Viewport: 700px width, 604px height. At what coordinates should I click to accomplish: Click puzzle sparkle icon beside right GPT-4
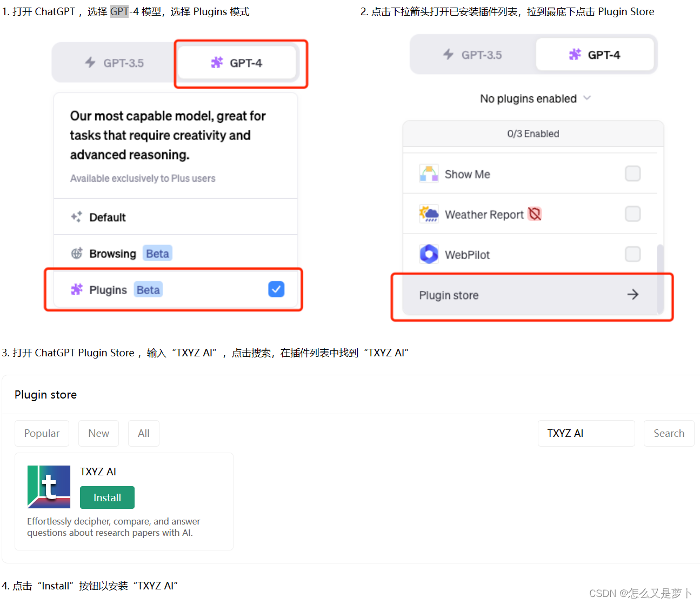[575, 55]
